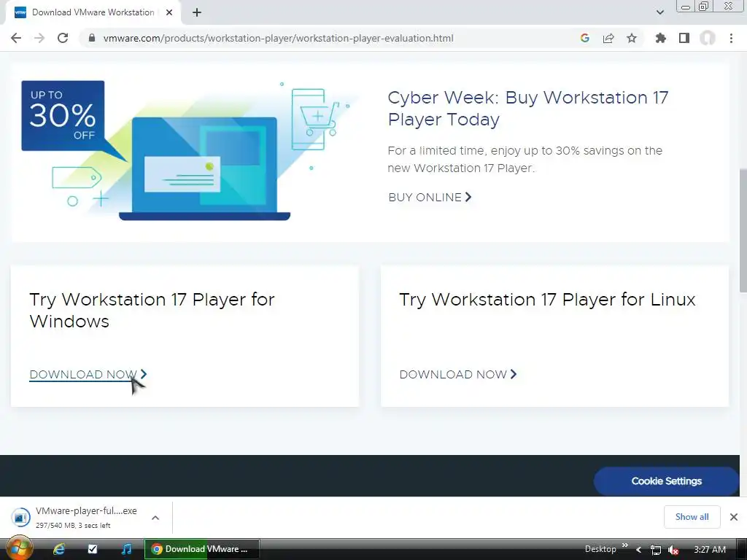Open Cookie Settings
The image size is (747, 560).
pos(666,481)
